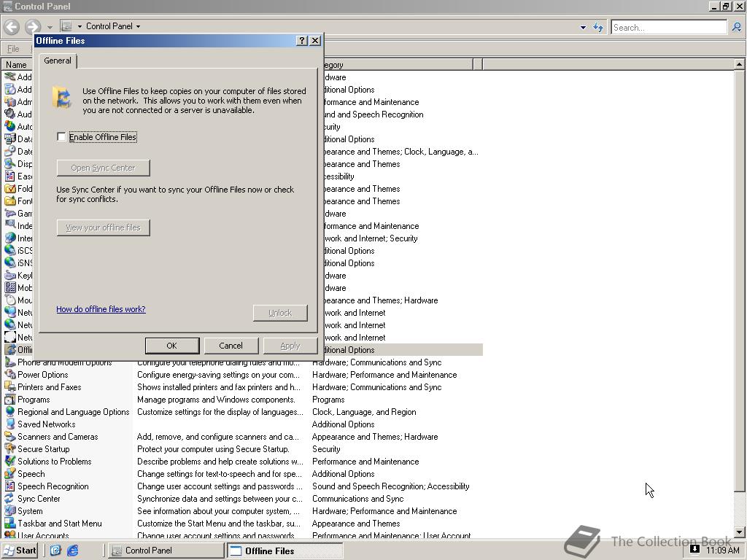
Task: Click the Control Panel taskbar button
Action: (166, 551)
